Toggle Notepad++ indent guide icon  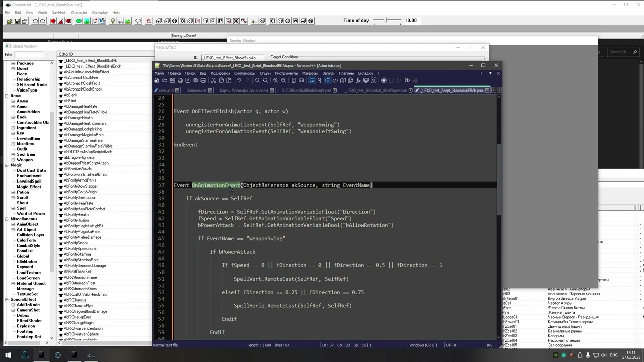pyautogui.click(x=327, y=80)
